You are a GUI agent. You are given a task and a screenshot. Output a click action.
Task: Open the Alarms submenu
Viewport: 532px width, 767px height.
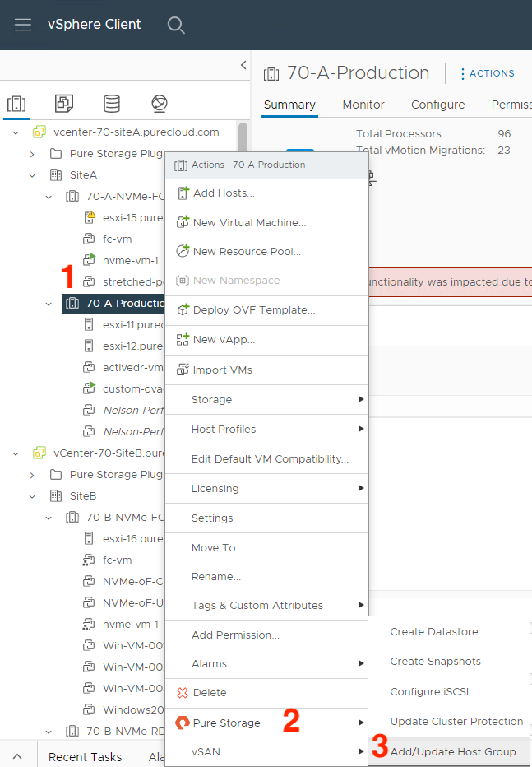click(x=266, y=664)
